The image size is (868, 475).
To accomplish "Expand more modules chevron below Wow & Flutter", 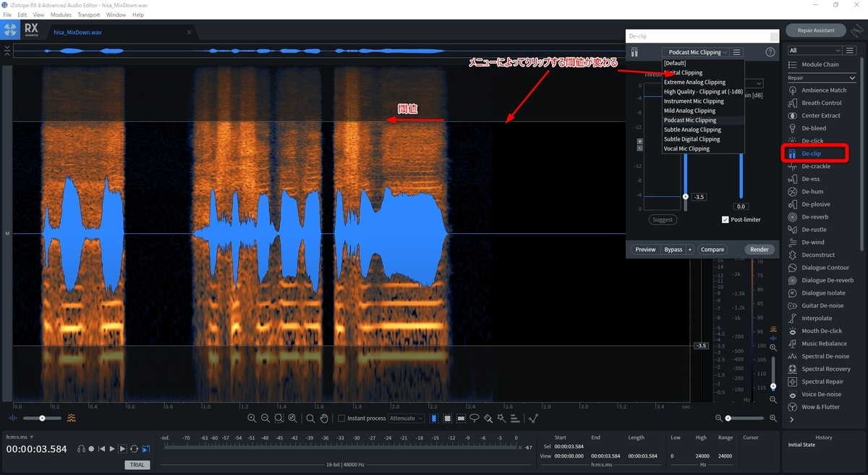I will [x=792, y=419].
